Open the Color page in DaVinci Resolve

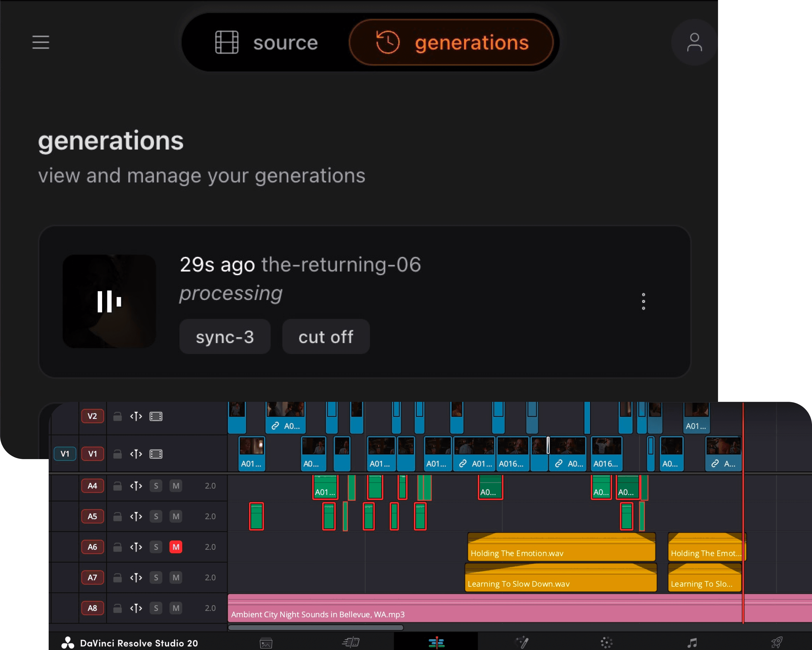pyautogui.click(x=606, y=642)
